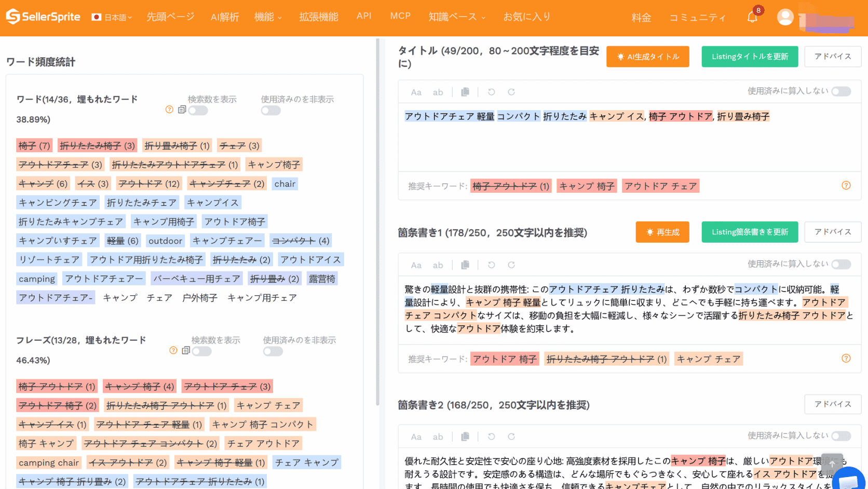Expand the 知識ベース menu dropdown
The height and width of the screenshot is (489, 868).
pos(457,17)
